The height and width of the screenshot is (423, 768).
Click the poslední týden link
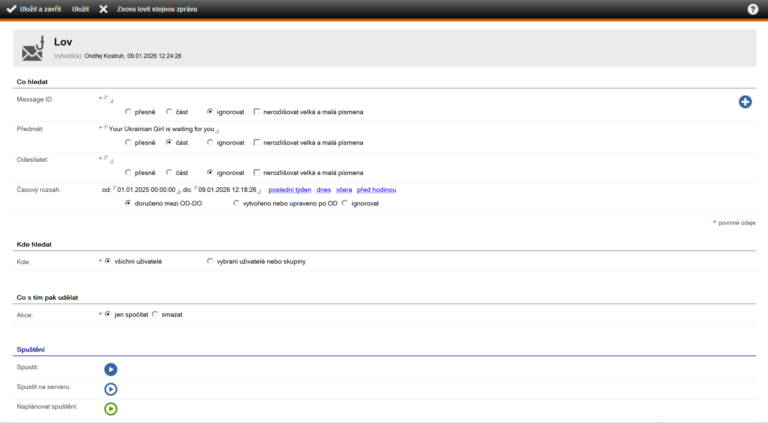click(x=288, y=189)
